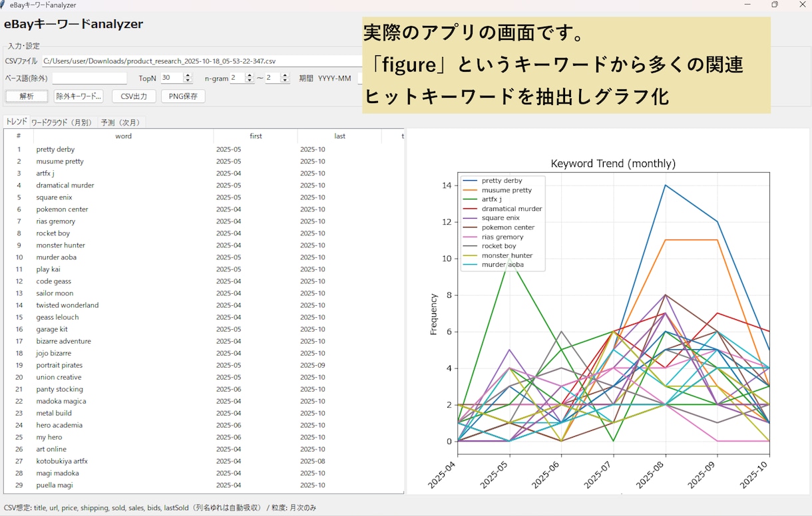Click the CSV想定 status bar text
The height and width of the screenshot is (516, 812).
tap(160, 507)
